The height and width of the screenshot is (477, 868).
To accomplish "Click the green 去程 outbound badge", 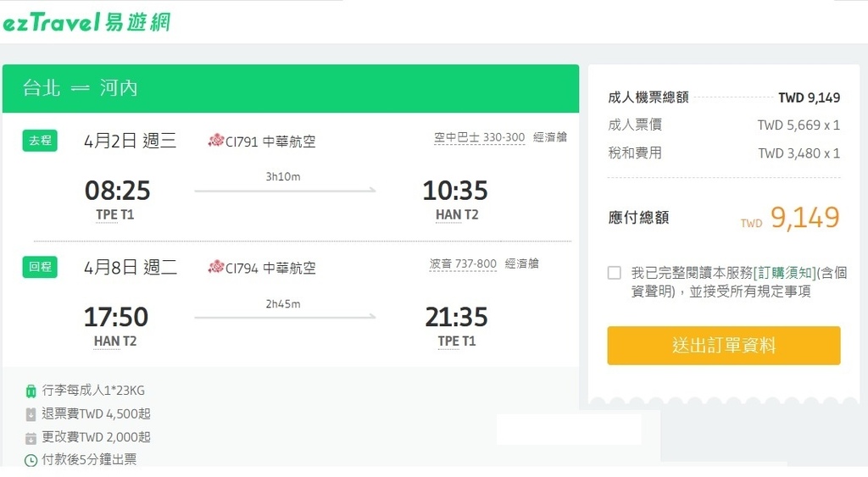I will [40, 141].
